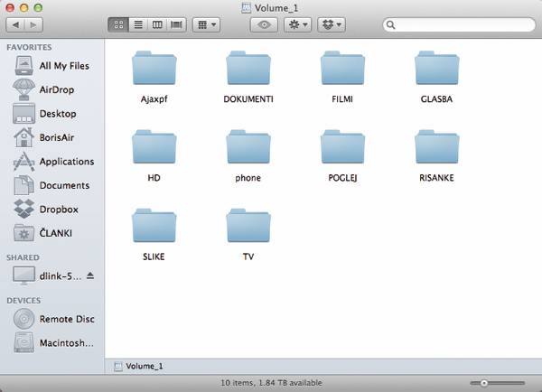Open Documents from the sidebar

51,185
